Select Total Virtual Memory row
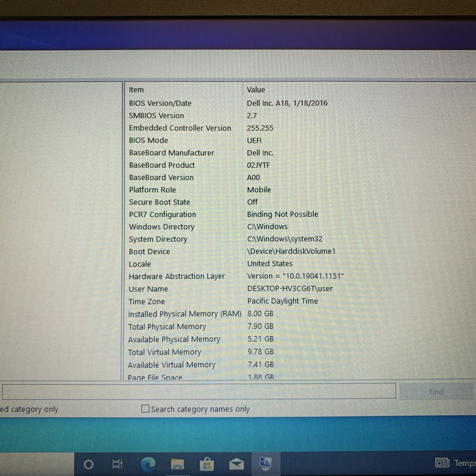This screenshot has width=476, height=476. [x=300, y=352]
